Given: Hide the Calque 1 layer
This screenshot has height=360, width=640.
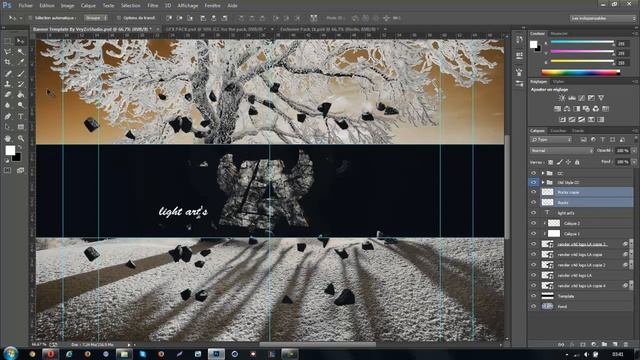Looking at the screenshot, I should 533,233.
